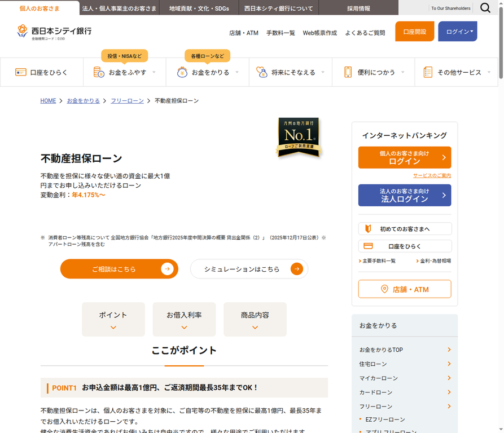This screenshot has height=433, width=504.
Task: Click the beginner mark icon in 初めてのお客さまへ
Action: tap(368, 228)
